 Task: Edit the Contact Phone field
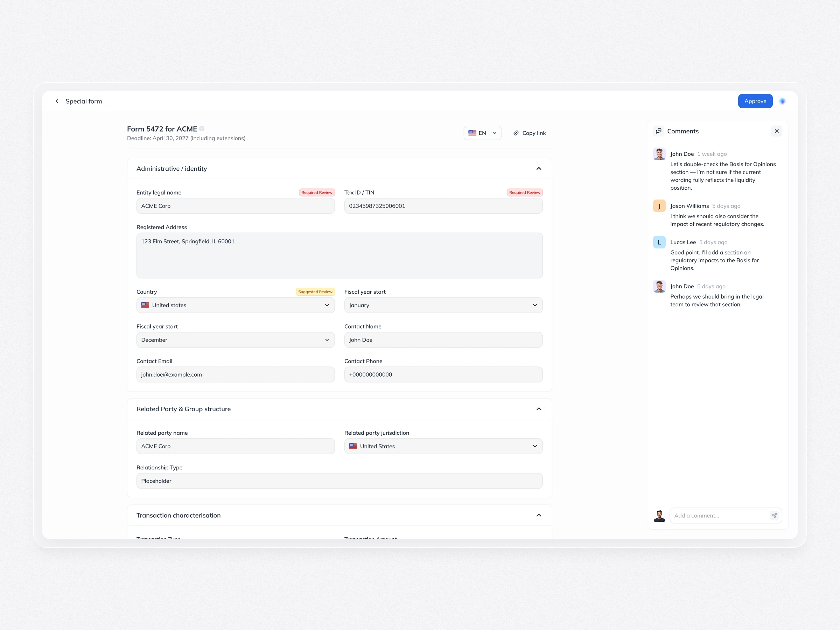(x=443, y=374)
